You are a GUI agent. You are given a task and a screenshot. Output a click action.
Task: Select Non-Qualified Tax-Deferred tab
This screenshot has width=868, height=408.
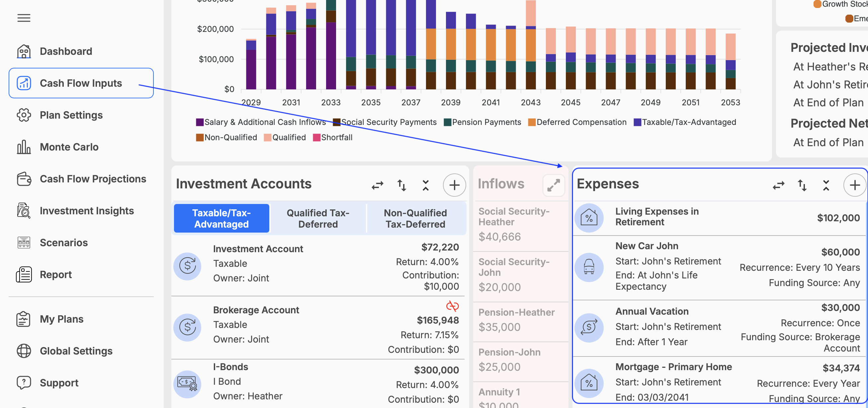[415, 218]
